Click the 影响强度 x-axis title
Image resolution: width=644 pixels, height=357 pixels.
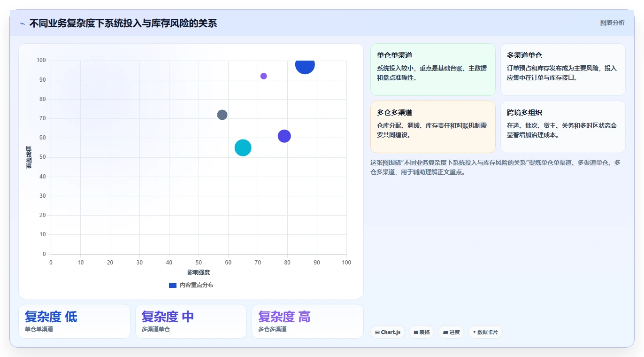pyautogui.click(x=199, y=272)
